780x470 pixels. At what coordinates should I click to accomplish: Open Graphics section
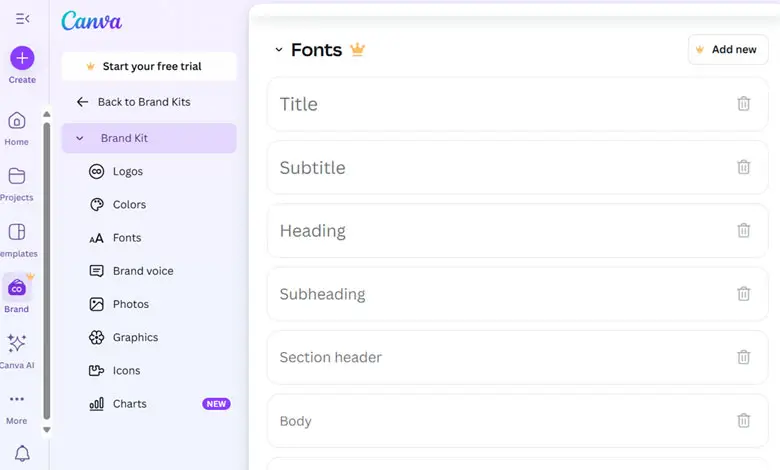pos(123,338)
